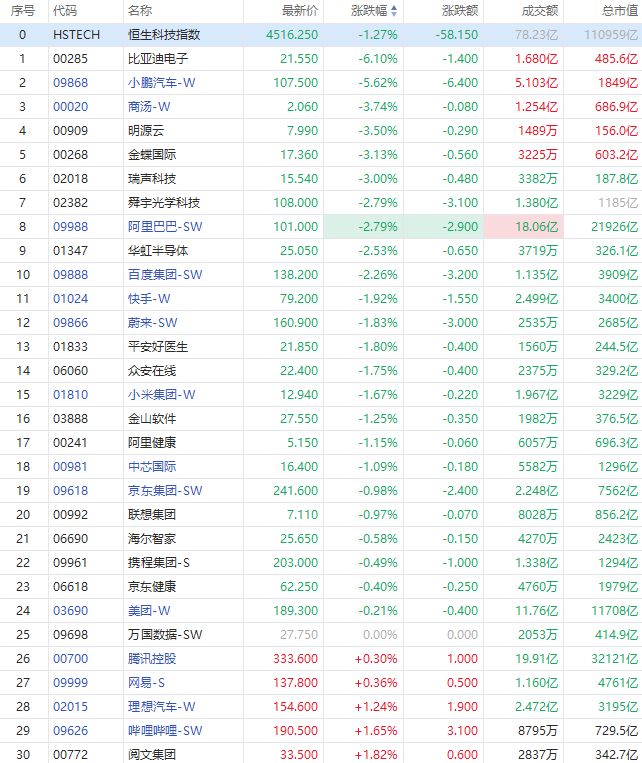
Task: Open 网易-S stock name
Action: (x=146, y=683)
